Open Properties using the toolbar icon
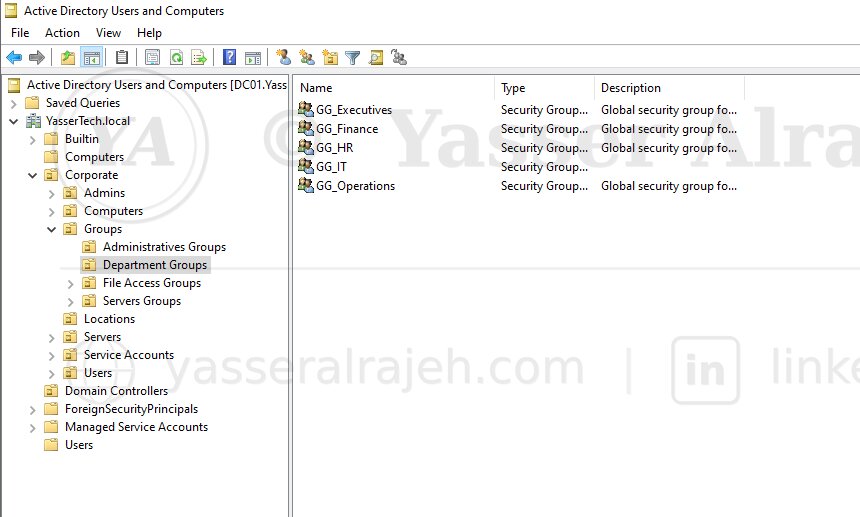The height and width of the screenshot is (517, 860). click(x=152, y=57)
